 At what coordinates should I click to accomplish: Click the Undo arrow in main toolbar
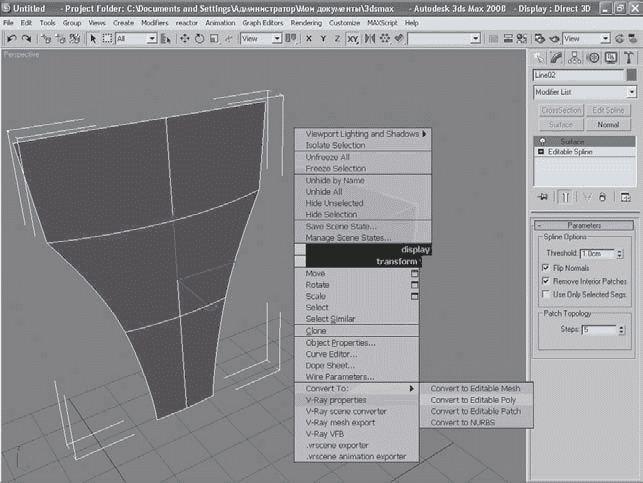[x=10, y=38]
